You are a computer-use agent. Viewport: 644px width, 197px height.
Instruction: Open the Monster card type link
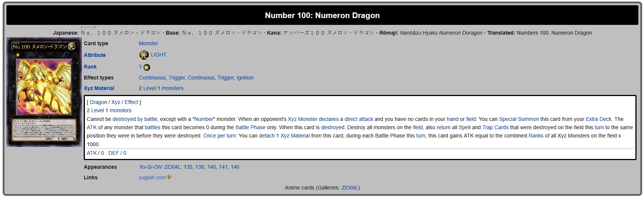148,43
